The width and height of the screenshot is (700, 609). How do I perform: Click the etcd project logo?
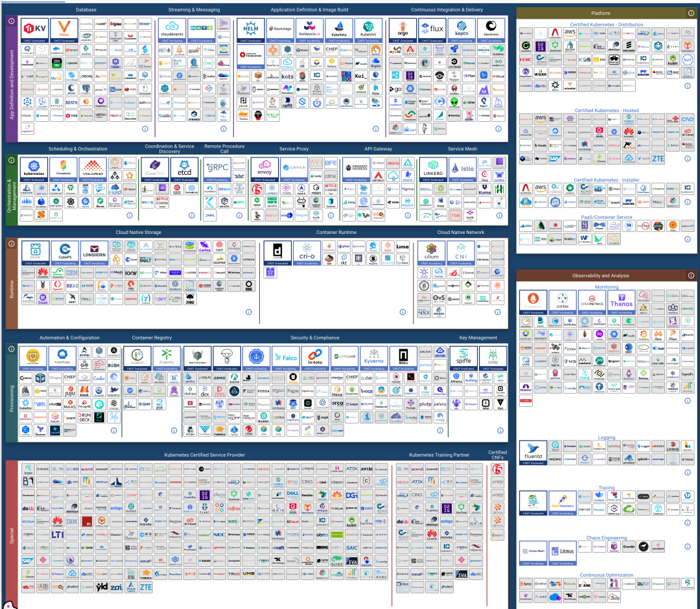(185, 168)
